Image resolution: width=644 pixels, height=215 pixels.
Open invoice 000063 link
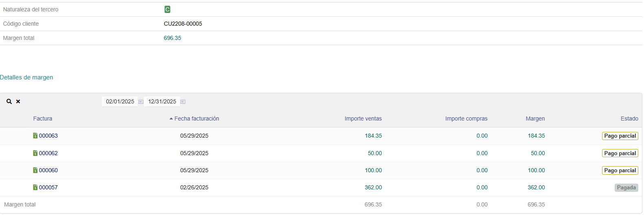(48, 136)
